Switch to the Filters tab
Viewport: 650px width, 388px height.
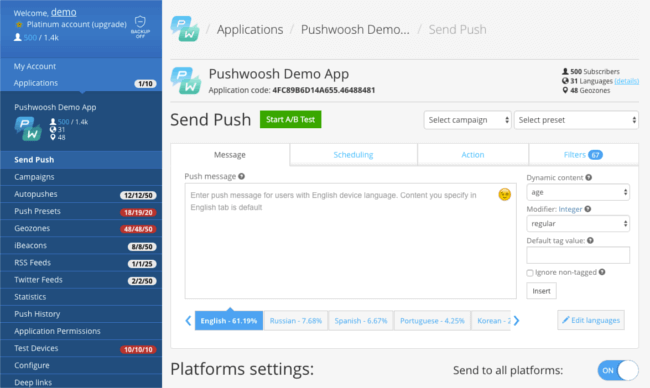click(x=583, y=155)
